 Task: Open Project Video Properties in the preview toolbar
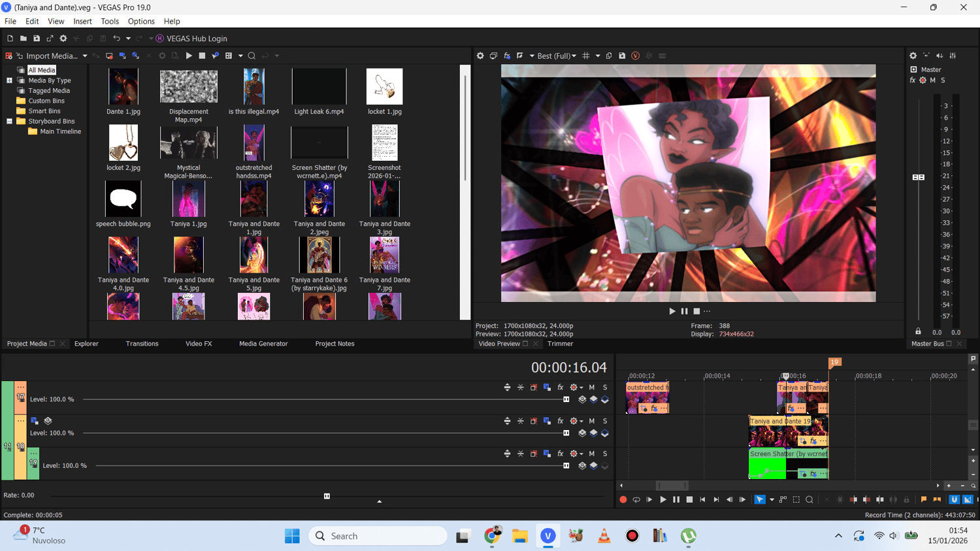(x=480, y=56)
